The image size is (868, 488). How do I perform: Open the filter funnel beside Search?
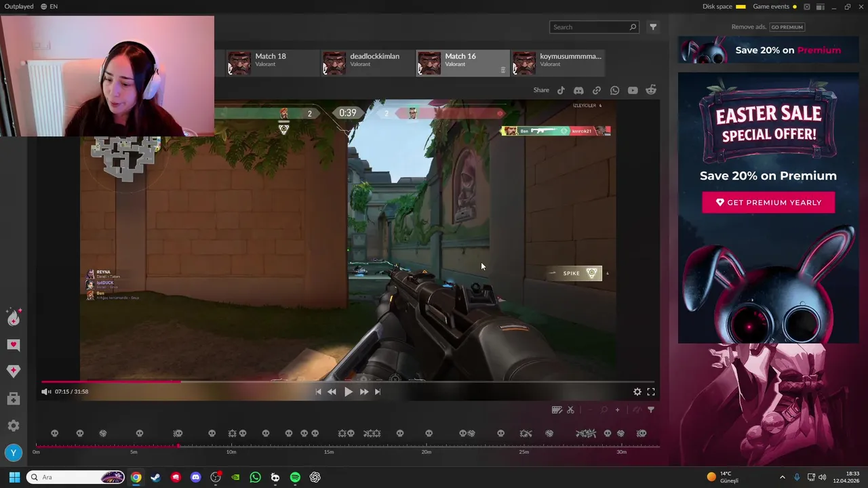click(653, 27)
